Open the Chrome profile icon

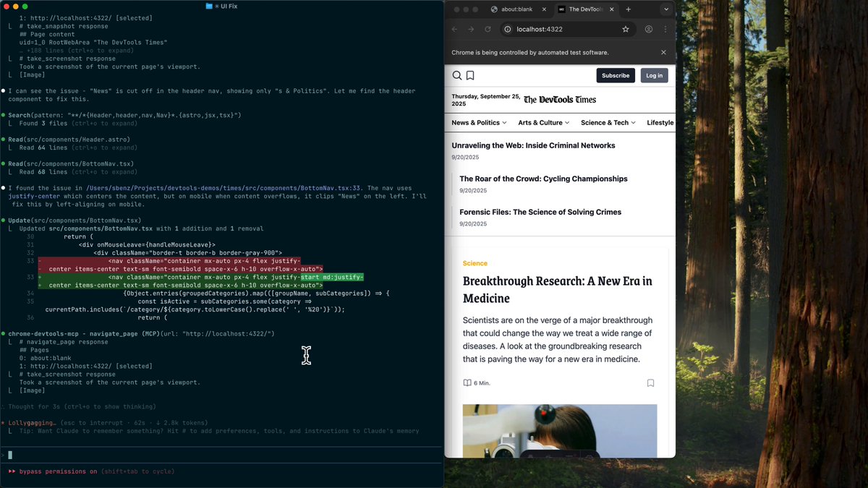coord(649,29)
